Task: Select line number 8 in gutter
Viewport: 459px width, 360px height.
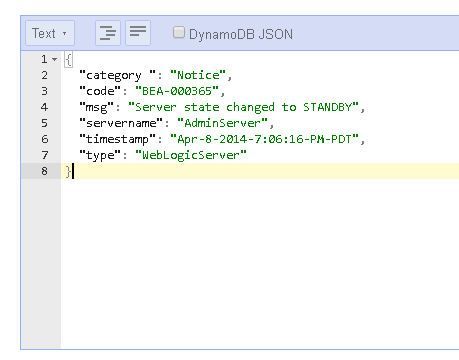Action: pyautogui.click(x=44, y=171)
